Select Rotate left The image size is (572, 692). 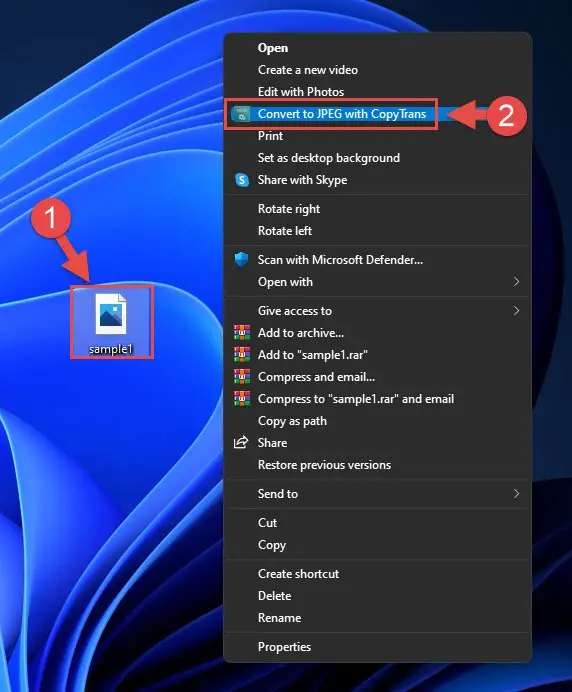(x=377, y=231)
